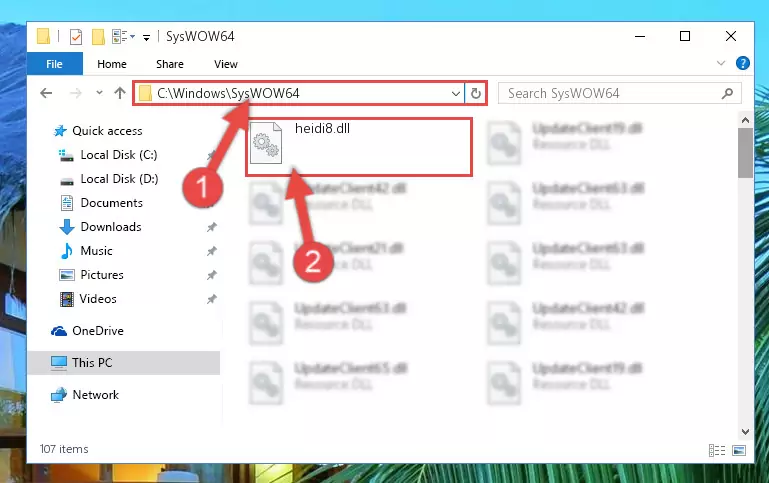Click the pin icon next to Music

(x=211, y=251)
